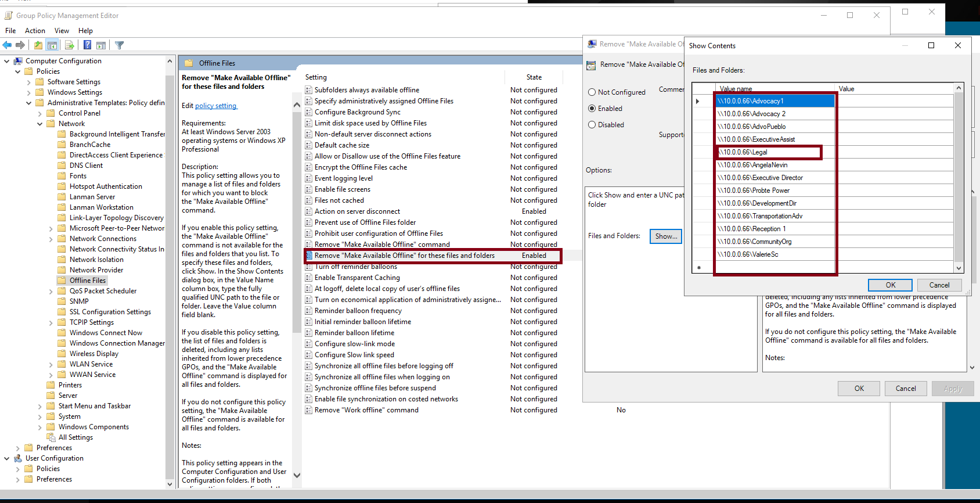The image size is (980, 503).
Task: Toggle the Show/Hide Console Tree icon
Action: coord(52,45)
